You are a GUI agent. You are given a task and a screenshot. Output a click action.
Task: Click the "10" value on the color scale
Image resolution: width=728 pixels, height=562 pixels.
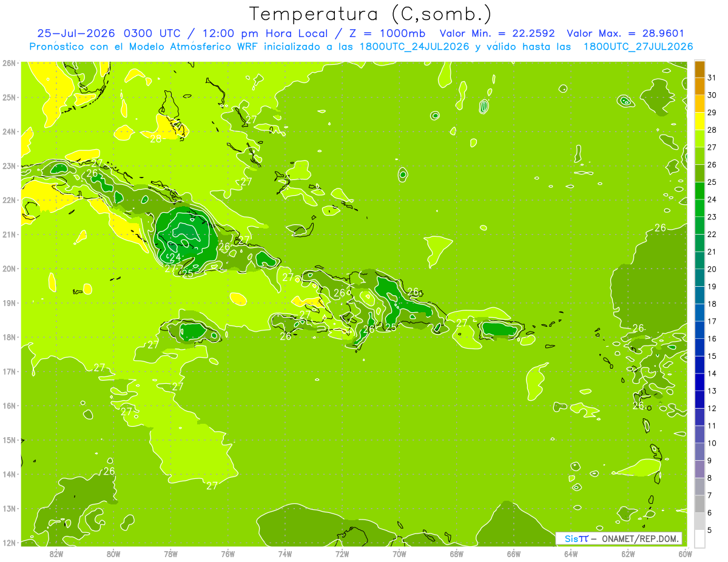[x=712, y=443]
